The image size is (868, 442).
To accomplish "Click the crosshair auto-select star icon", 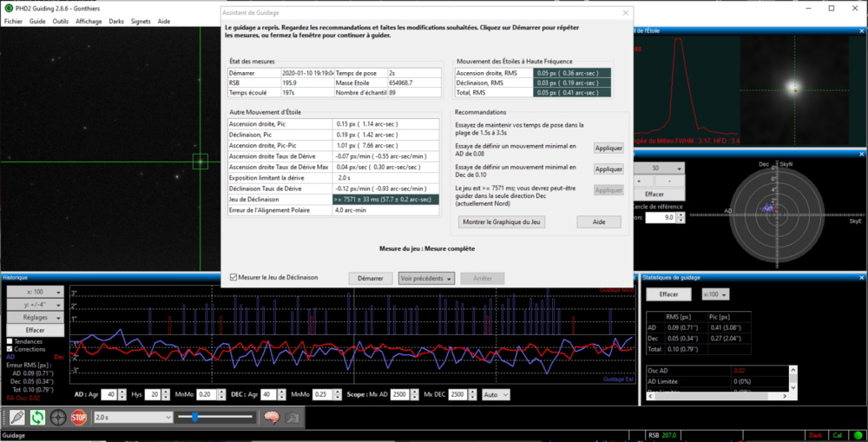I will pos(58,417).
